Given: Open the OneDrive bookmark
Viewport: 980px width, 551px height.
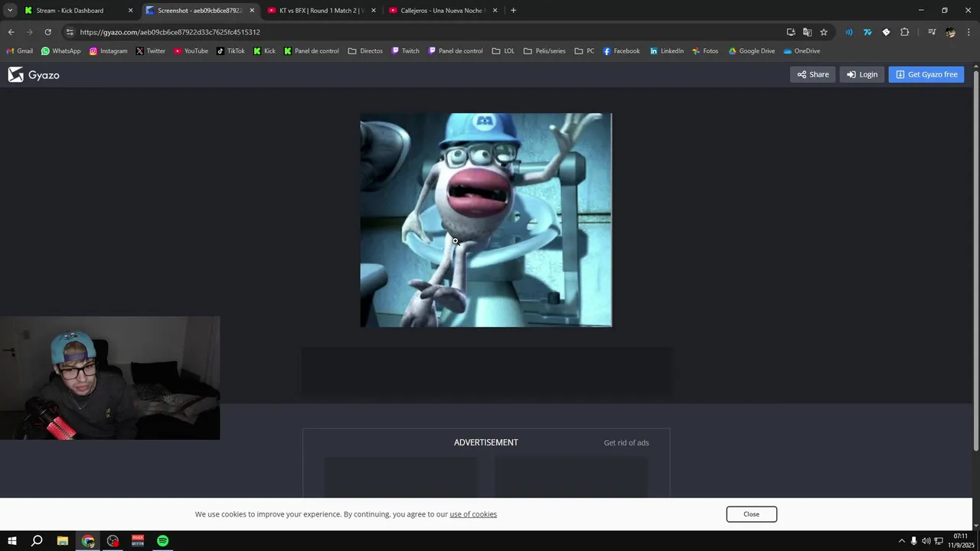Looking at the screenshot, I should (802, 51).
